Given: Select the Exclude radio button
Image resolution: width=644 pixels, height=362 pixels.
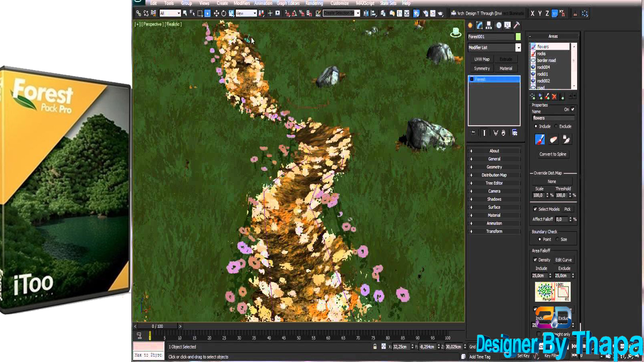Looking at the screenshot, I should pos(556,126).
